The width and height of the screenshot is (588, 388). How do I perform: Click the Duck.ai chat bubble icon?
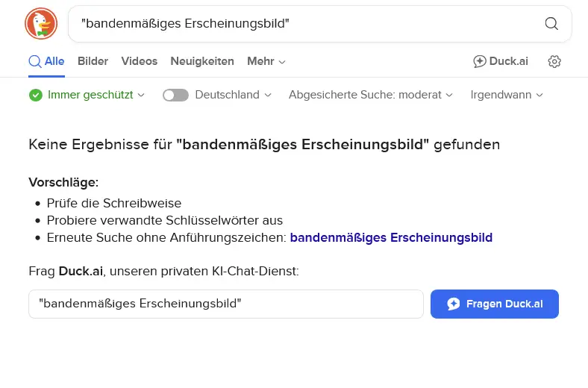click(x=480, y=62)
